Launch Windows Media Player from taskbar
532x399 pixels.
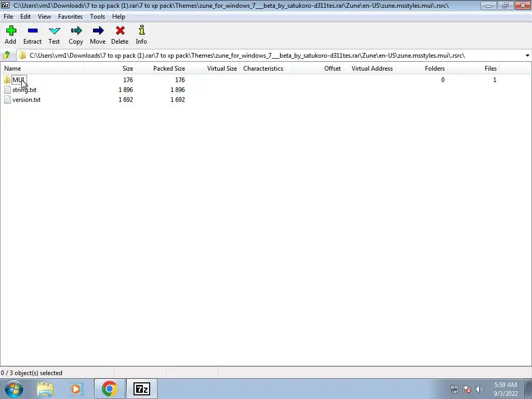[x=77, y=389]
